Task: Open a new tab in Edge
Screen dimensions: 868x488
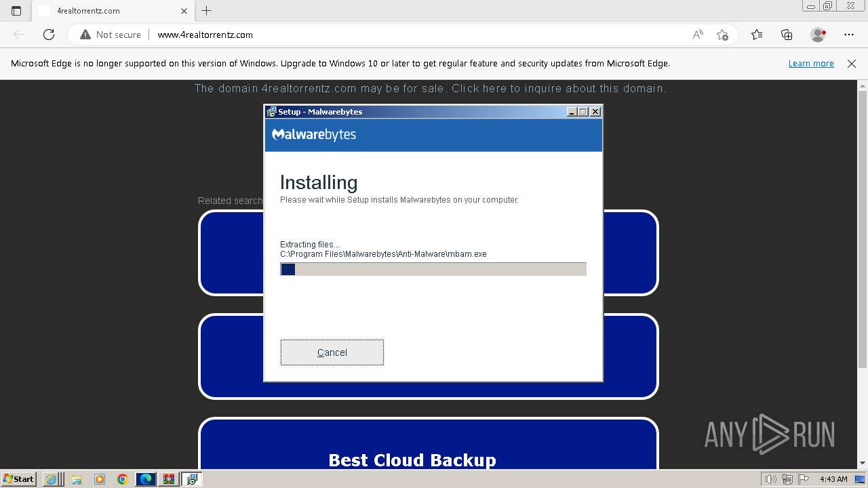Action: click(207, 11)
